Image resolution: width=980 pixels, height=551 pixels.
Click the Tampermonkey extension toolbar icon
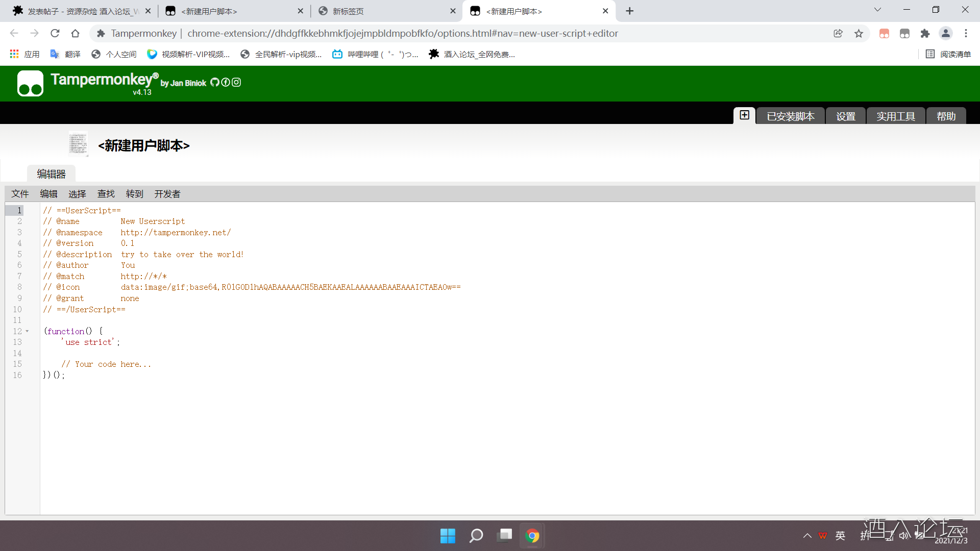tap(904, 34)
